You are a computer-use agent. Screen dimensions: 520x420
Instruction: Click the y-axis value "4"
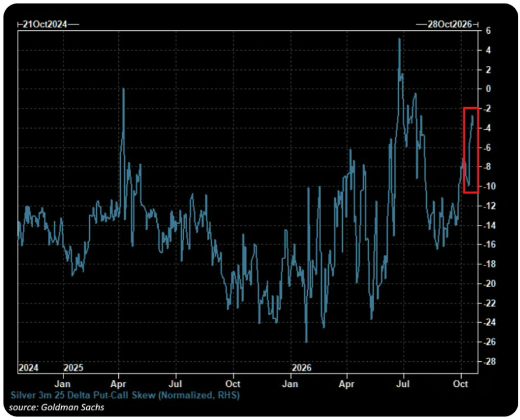coord(488,50)
